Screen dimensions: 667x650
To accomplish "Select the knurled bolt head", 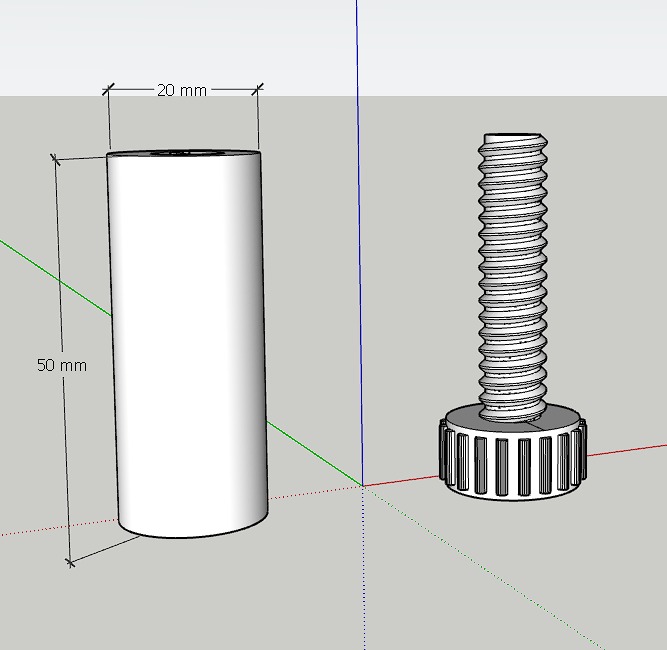I will (x=513, y=453).
